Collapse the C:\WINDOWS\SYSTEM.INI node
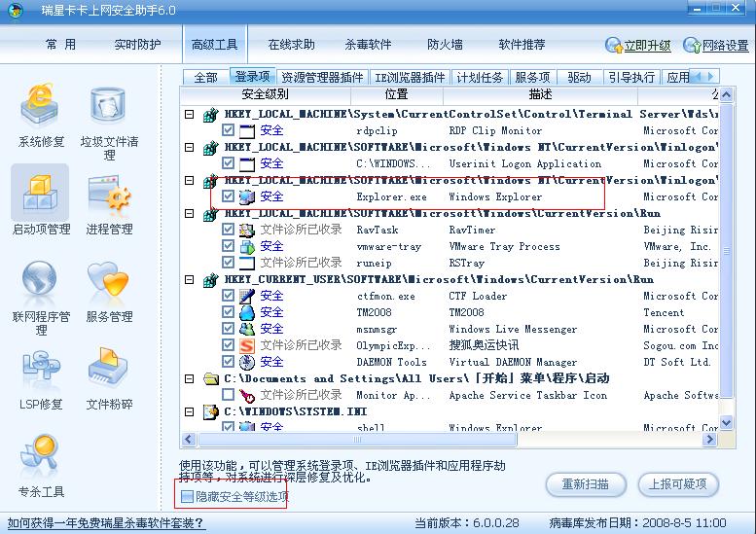This screenshot has width=756, height=534. click(190, 411)
